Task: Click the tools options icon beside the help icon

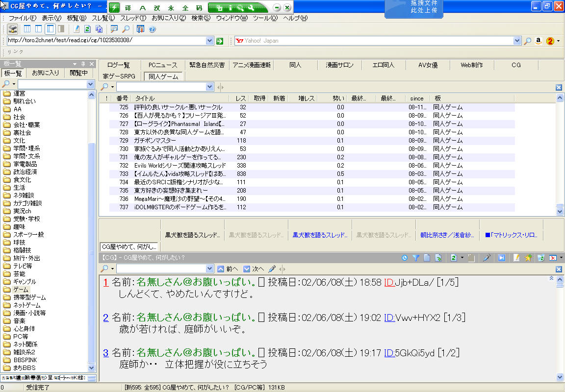Action: tap(141, 29)
